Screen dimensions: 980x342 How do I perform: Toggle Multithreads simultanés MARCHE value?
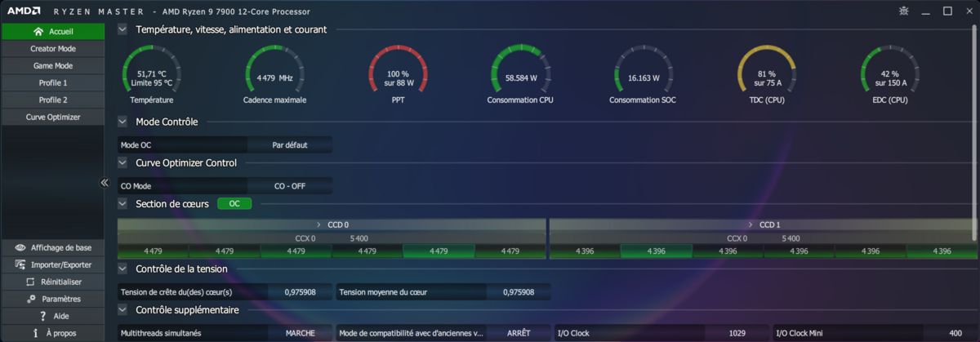click(x=300, y=333)
